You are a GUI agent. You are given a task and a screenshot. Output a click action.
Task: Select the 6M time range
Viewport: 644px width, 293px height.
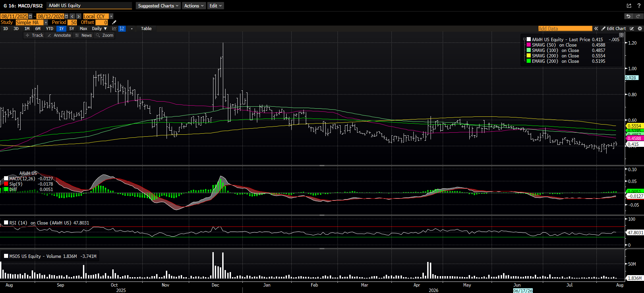click(38, 29)
